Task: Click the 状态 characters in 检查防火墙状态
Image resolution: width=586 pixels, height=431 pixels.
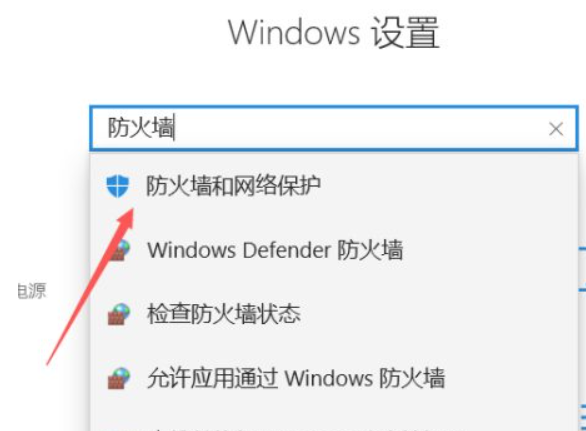Action: pos(278,314)
